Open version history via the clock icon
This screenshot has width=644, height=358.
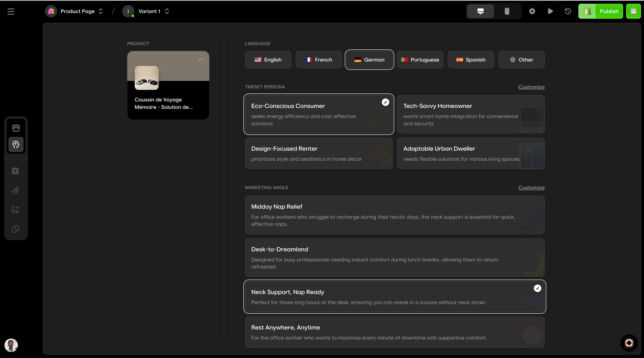(x=567, y=11)
